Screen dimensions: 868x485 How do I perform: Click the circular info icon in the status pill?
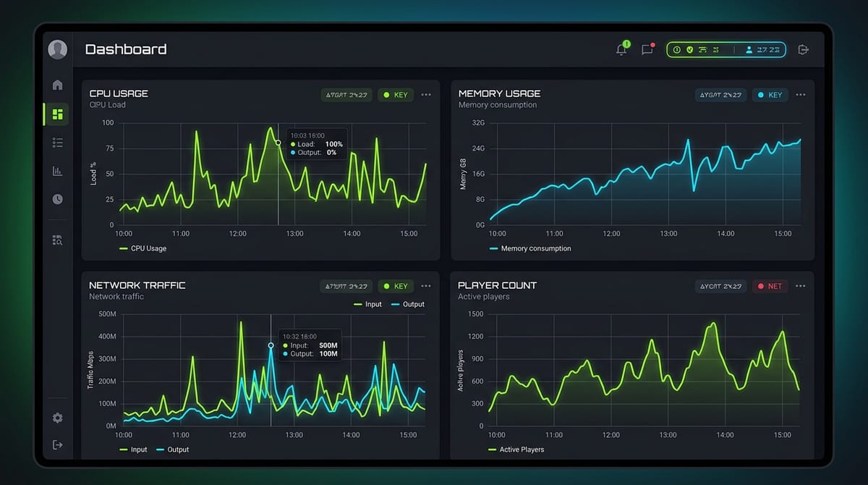pyautogui.click(x=677, y=50)
